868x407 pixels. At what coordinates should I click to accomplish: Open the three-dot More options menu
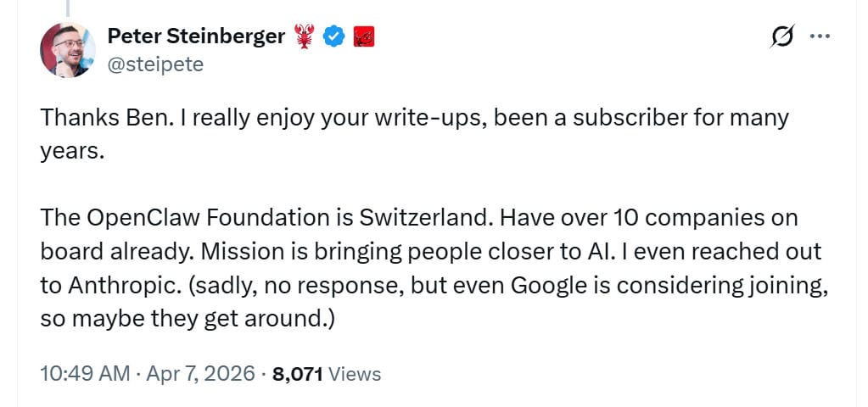click(820, 36)
